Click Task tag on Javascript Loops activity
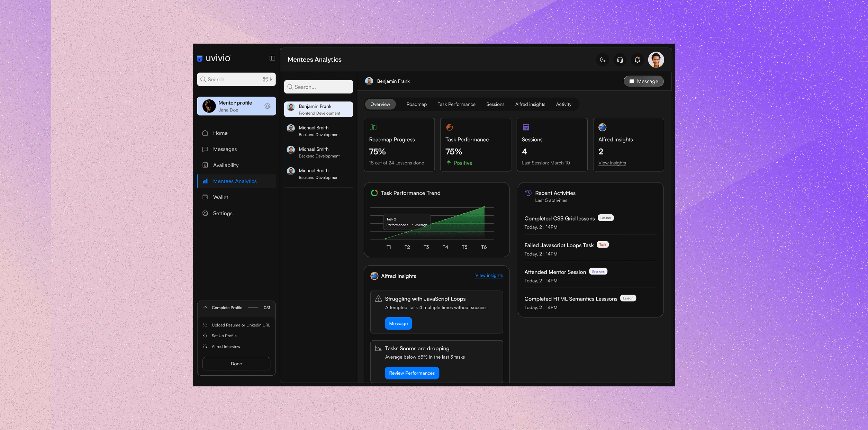 point(603,244)
